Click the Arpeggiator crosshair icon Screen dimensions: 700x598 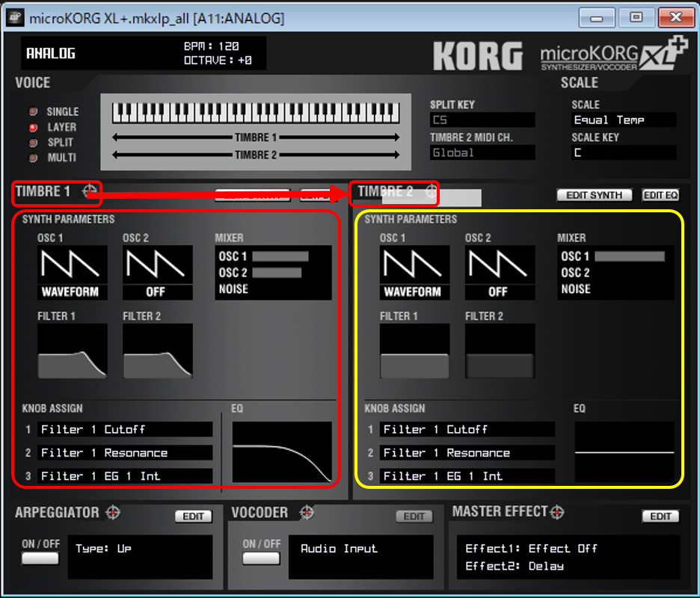[112, 512]
